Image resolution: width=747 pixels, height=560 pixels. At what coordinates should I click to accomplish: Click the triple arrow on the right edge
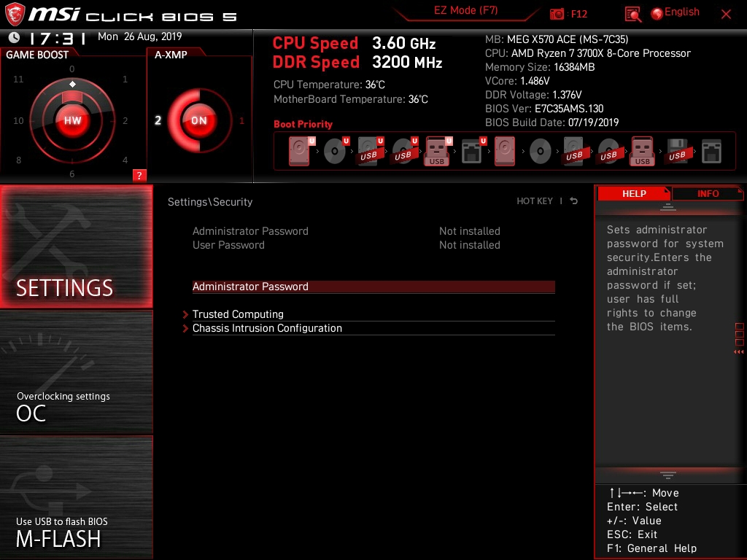coord(739,352)
